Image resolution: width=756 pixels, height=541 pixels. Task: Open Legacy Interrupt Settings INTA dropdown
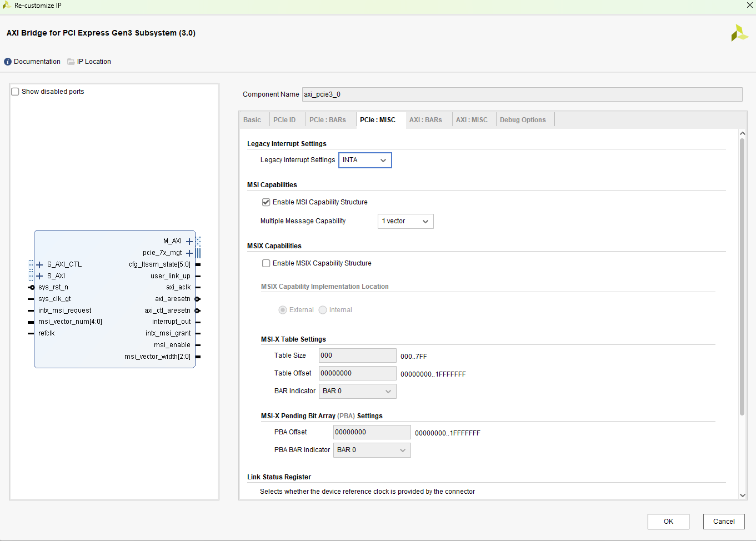pyautogui.click(x=365, y=160)
